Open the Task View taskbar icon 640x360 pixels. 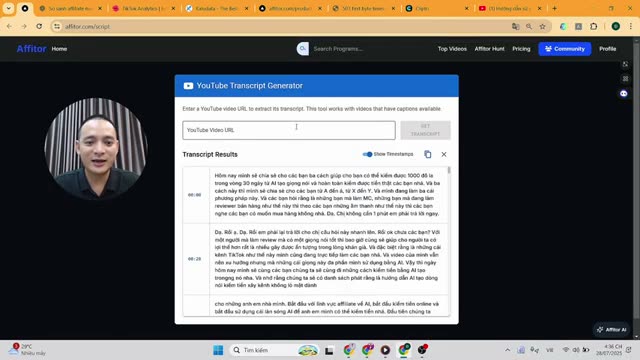tap(329, 350)
